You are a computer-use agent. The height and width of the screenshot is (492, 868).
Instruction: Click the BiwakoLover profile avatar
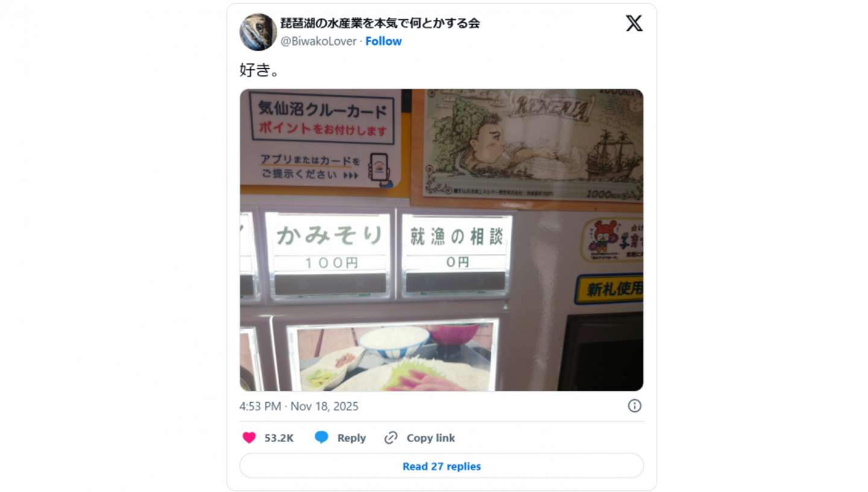pos(258,32)
